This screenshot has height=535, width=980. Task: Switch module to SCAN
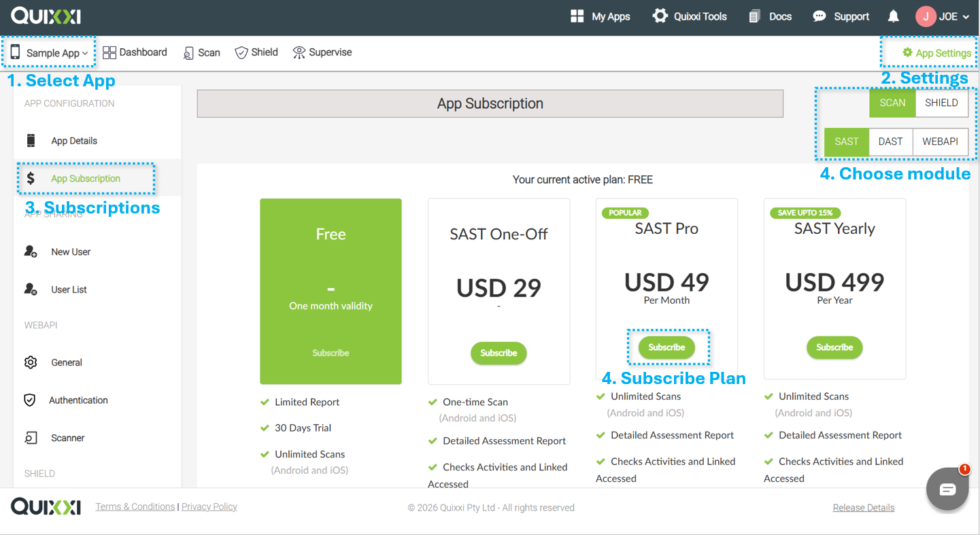pyautogui.click(x=892, y=103)
